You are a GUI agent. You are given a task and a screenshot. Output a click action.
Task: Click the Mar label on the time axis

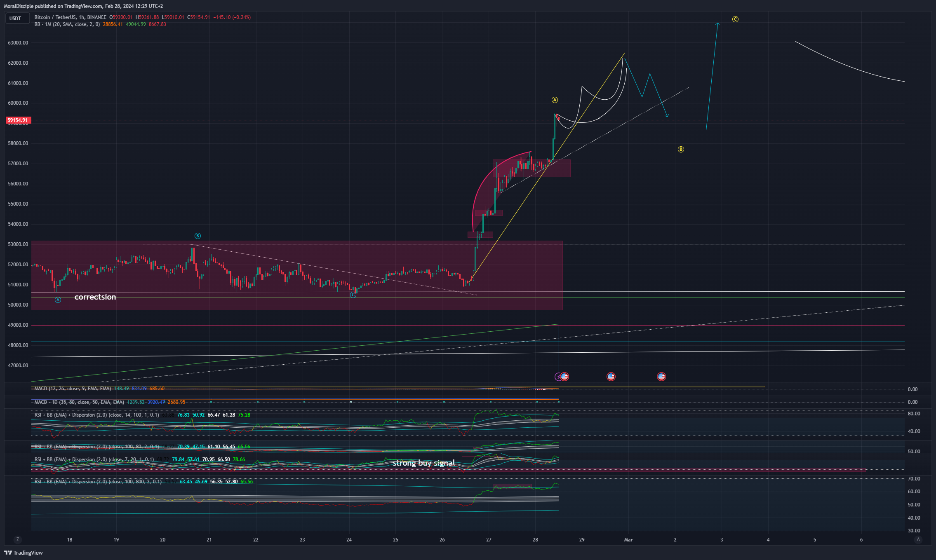pos(628,540)
